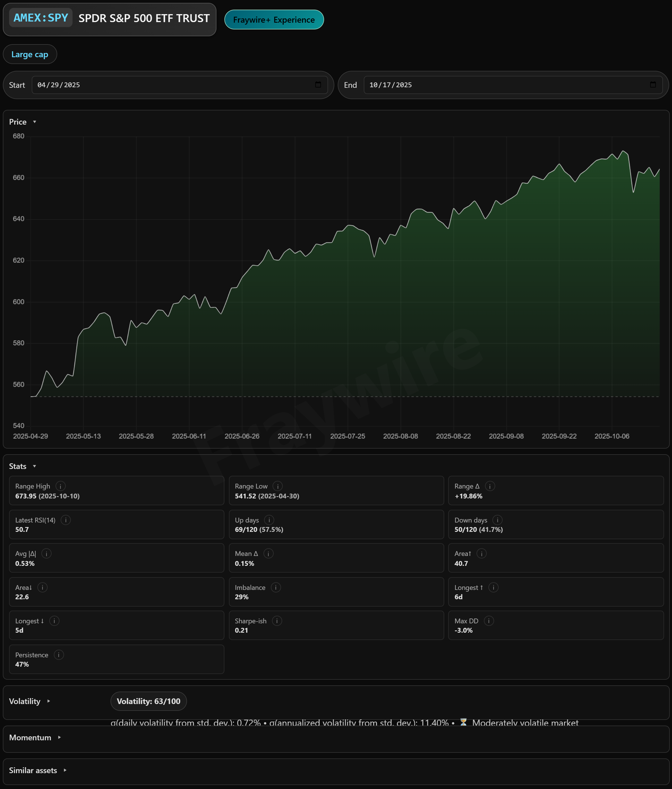Click the AMEX:SPY ticker badge

tap(41, 18)
